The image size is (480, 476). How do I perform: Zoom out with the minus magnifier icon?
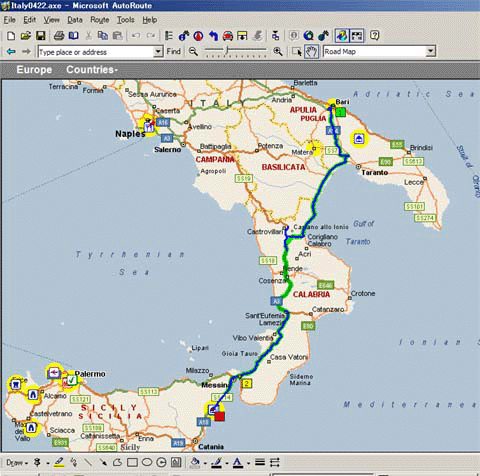tap(193, 51)
